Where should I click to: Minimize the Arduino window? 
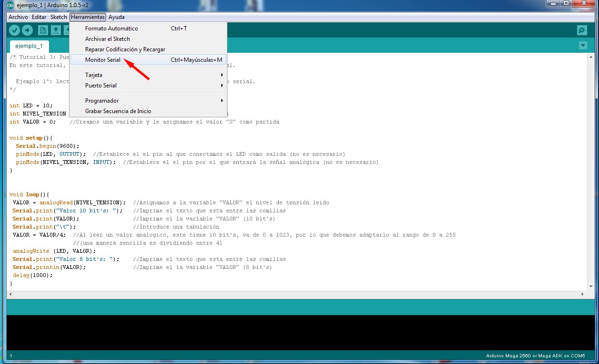click(553, 3)
